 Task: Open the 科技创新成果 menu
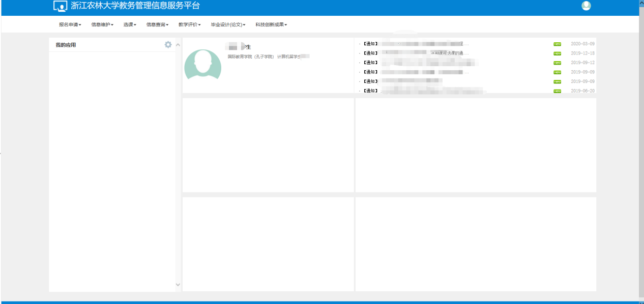271,24
